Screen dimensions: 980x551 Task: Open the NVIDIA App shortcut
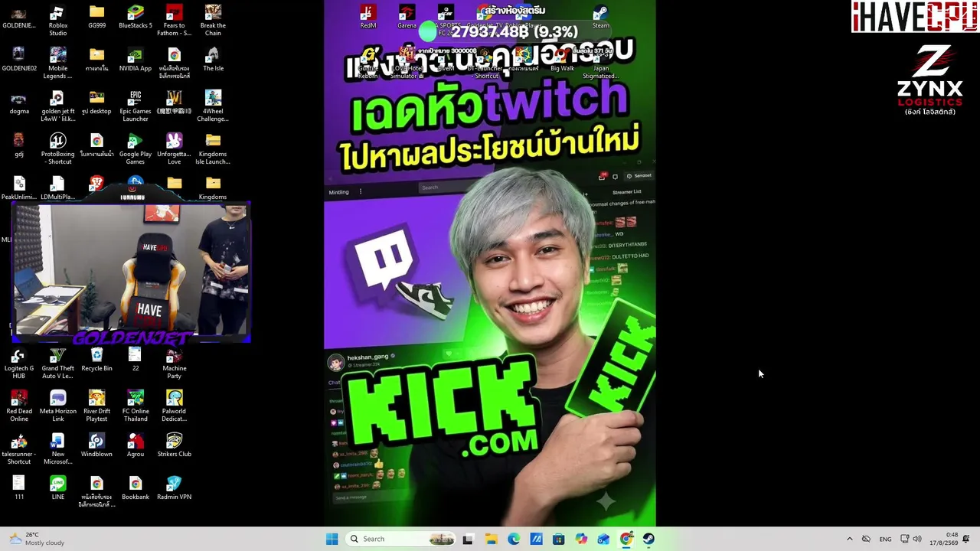click(136, 60)
